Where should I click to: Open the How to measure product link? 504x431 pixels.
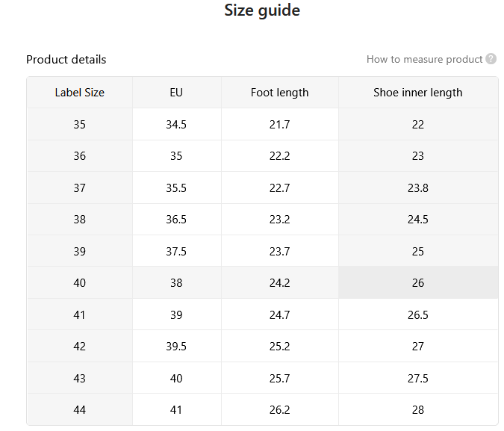coord(424,59)
